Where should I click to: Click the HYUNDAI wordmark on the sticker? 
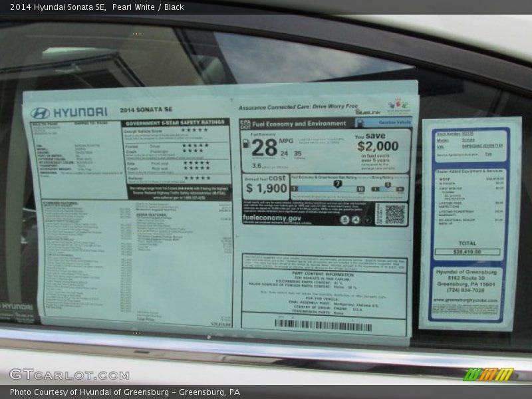click(80, 112)
